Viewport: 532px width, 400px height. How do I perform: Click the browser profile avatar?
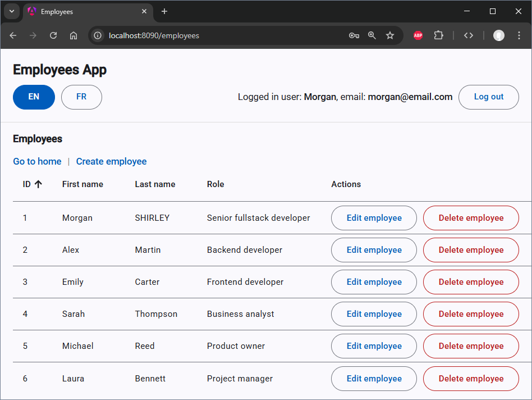point(498,35)
